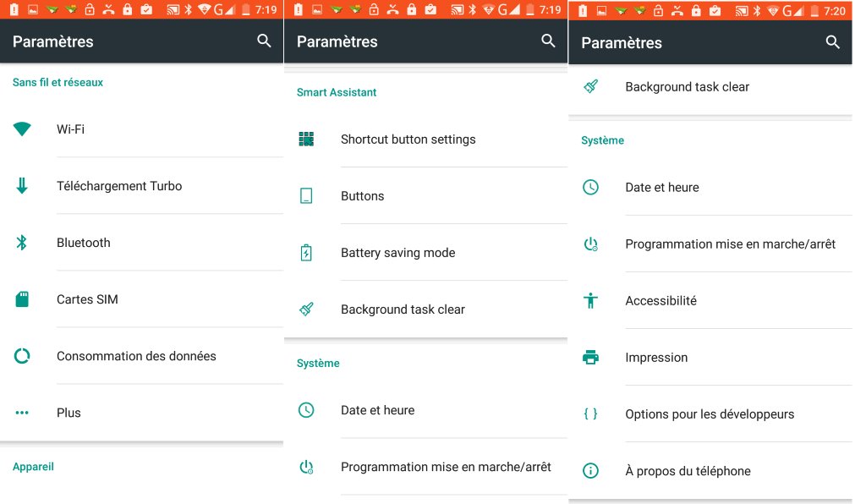
Task: Open search in the leftmost Paramètres screen
Action: 264,41
